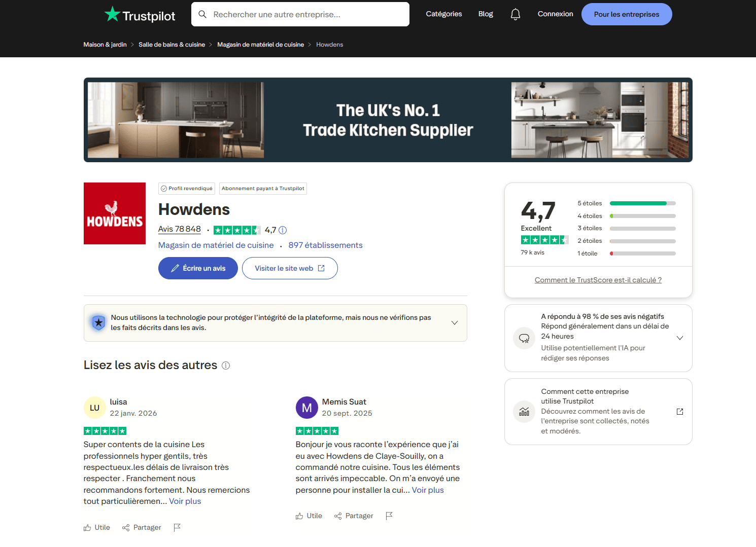The image size is (756, 547).
Task: Expand the A répondu à 98 % card
Action: click(x=680, y=338)
